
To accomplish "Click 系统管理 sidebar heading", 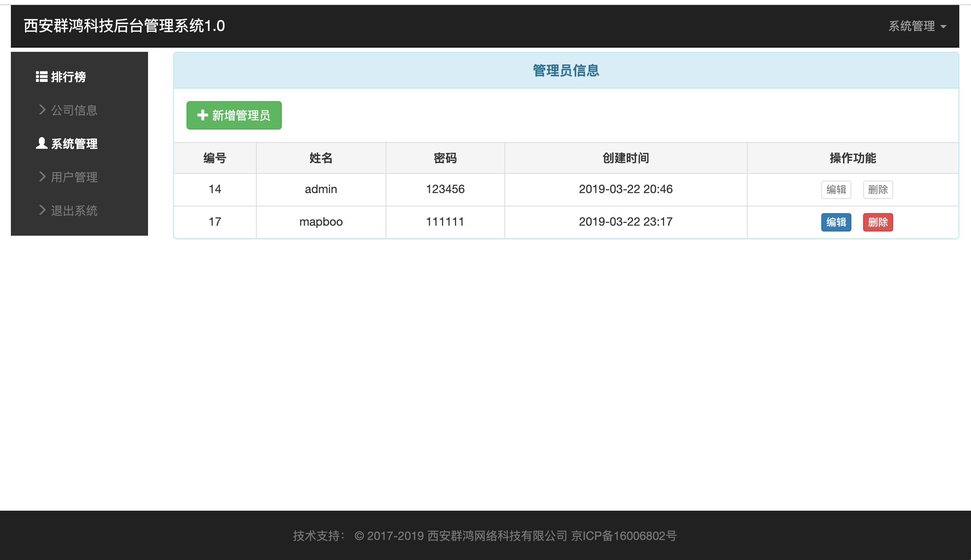I will [74, 144].
